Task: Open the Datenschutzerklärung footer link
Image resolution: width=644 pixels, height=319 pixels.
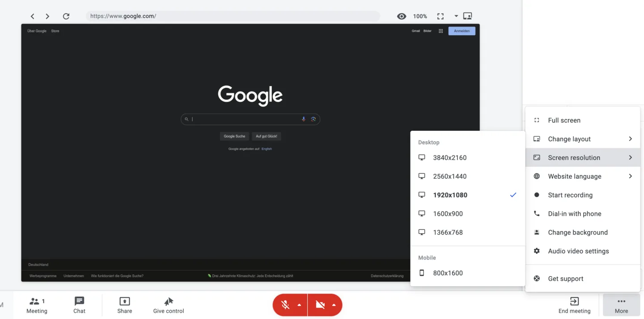Action: tap(387, 276)
